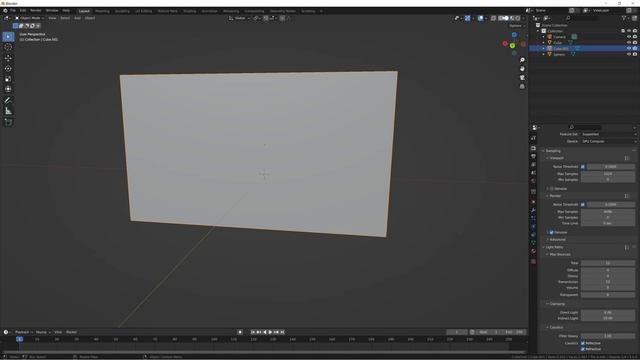Select the Annotate tool
The height and width of the screenshot is (360, 640).
8,100
